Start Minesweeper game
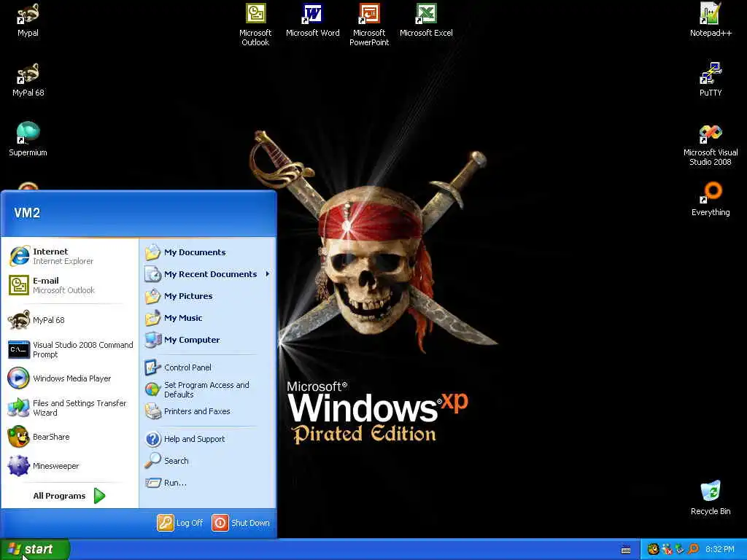 (71, 466)
